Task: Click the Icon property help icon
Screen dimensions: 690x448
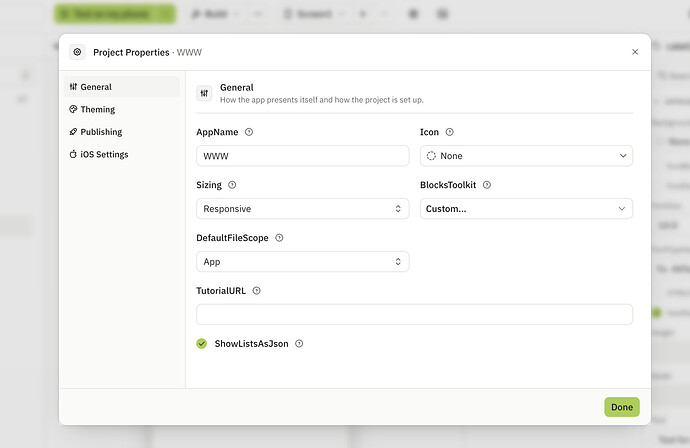Action: (449, 132)
